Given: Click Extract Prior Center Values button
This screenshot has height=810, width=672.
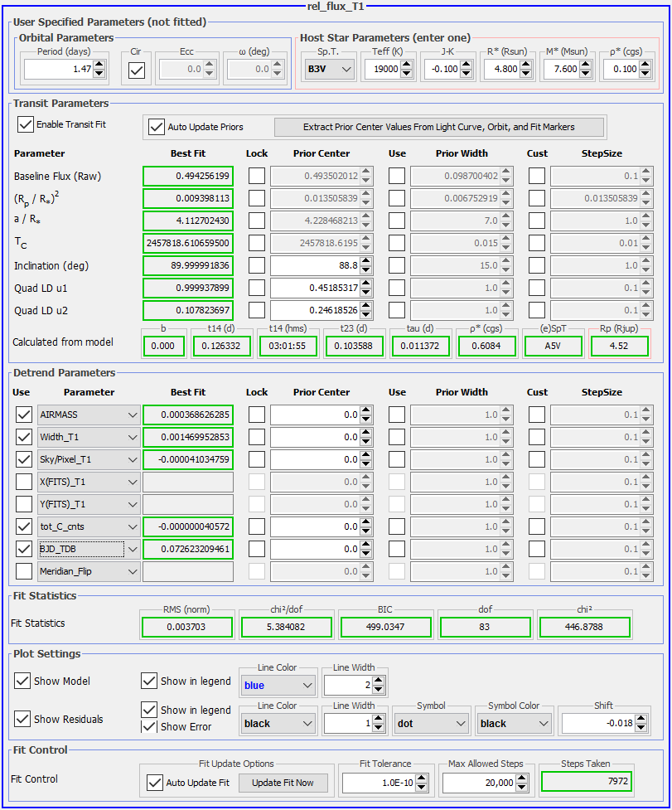Looking at the screenshot, I should coord(439,127).
